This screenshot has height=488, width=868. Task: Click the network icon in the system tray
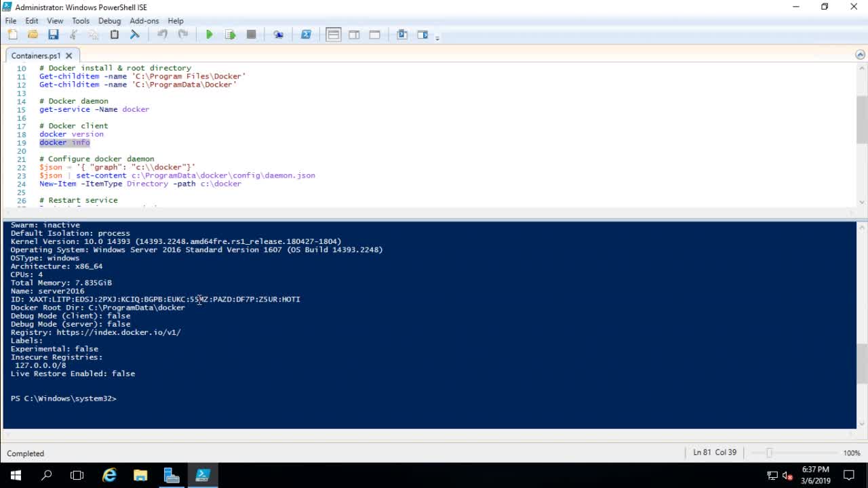pos(772,475)
